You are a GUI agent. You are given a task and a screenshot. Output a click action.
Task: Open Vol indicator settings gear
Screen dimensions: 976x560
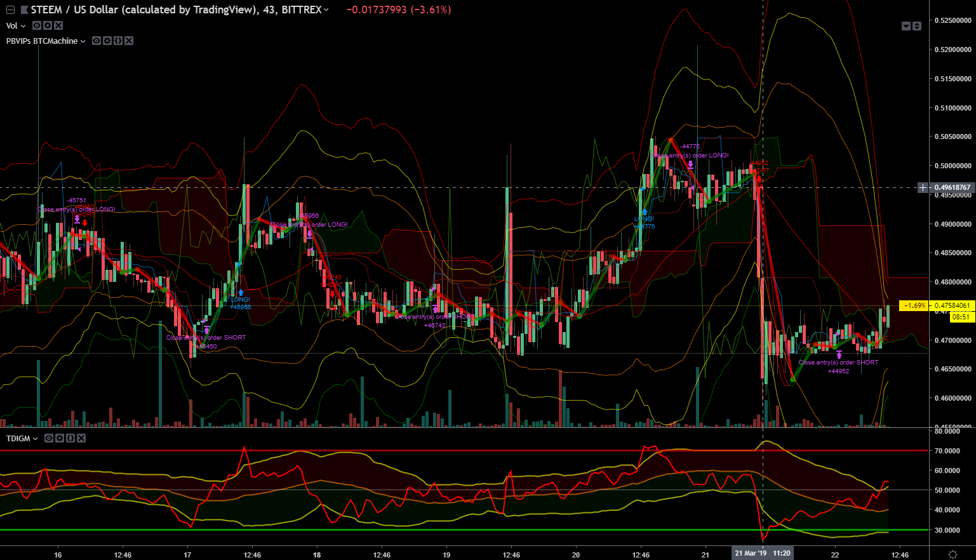pyautogui.click(x=48, y=25)
